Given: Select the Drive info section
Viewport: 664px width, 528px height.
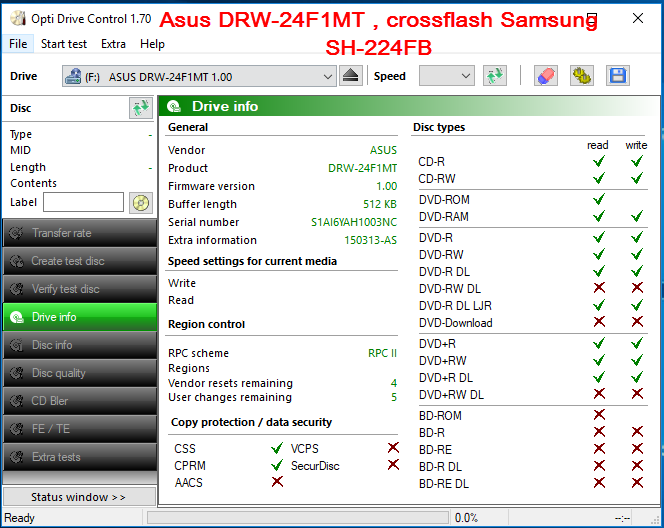Looking at the screenshot, I should 80,317.
